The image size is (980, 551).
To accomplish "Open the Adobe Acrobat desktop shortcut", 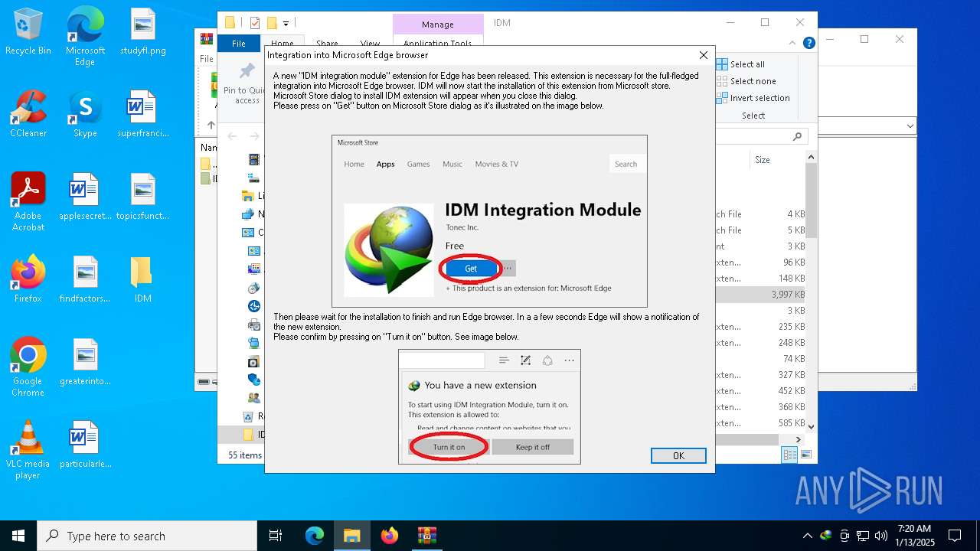I will point(28,202).
